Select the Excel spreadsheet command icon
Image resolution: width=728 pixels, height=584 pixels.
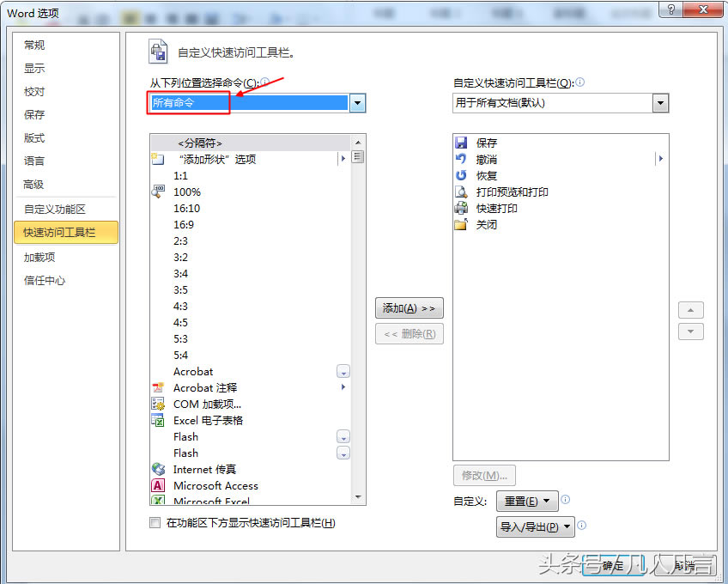point(158,420)
